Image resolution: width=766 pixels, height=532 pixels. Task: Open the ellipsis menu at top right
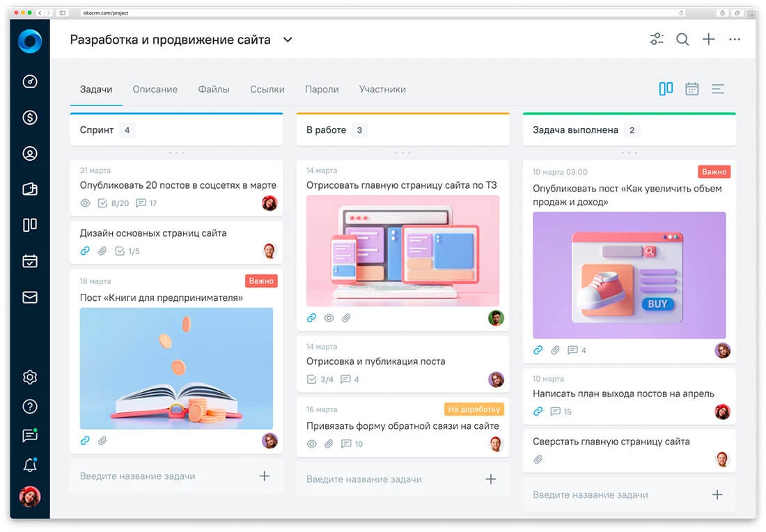(x=735, y=39)
